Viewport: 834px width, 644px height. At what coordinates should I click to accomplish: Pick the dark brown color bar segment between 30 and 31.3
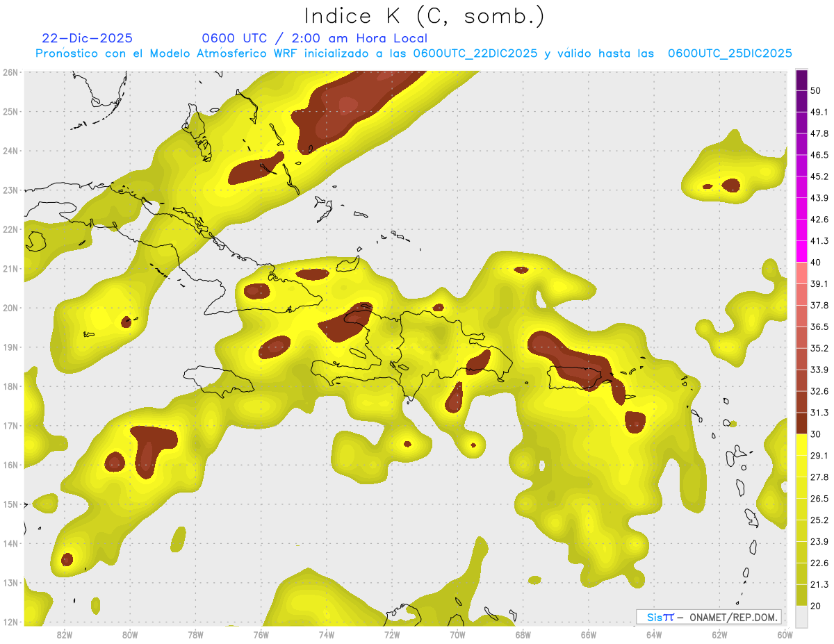(801, 423)
